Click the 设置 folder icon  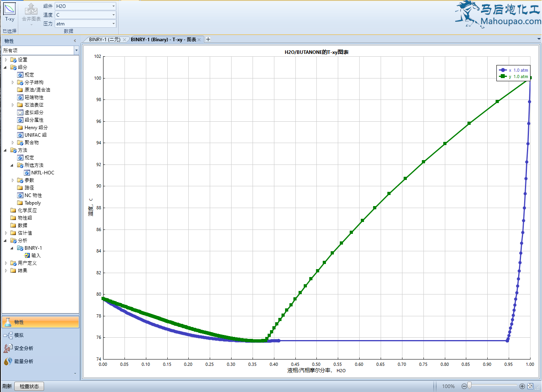(x=13, y=60)
